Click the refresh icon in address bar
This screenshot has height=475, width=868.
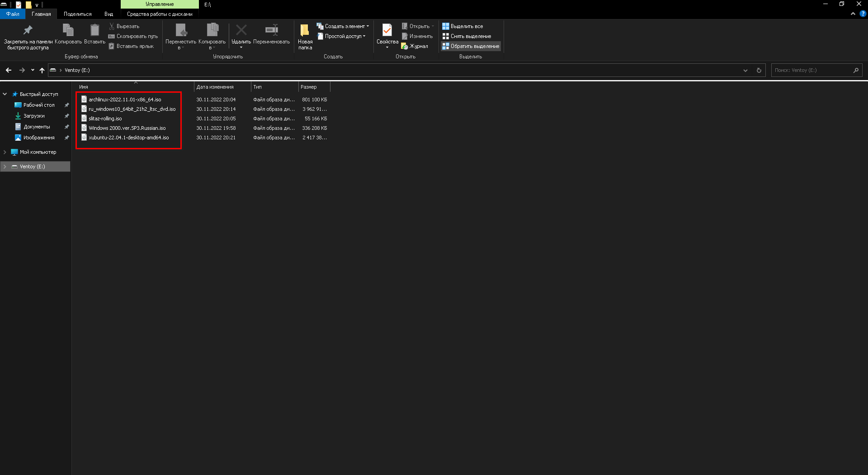[759, 70]
